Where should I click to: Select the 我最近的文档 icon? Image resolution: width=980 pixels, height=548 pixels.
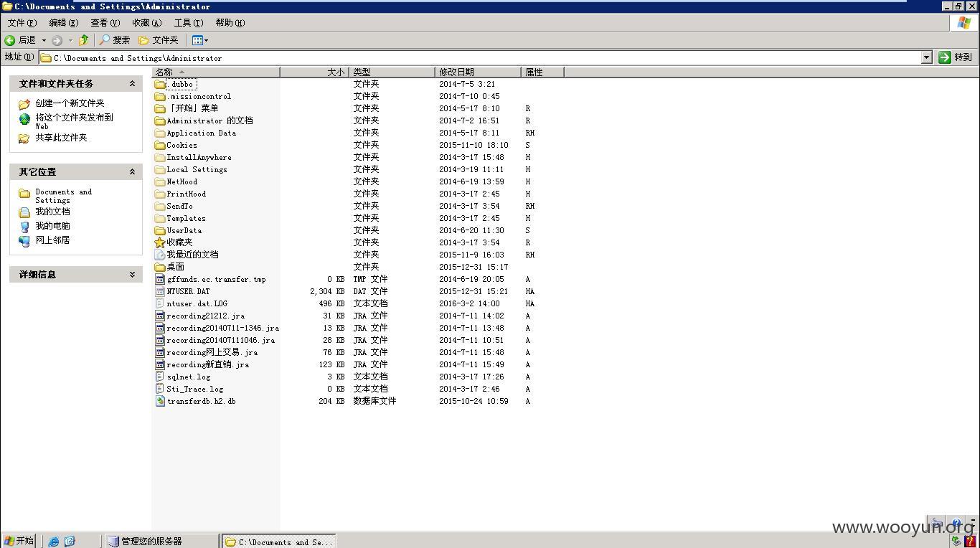tap(160, 255)
